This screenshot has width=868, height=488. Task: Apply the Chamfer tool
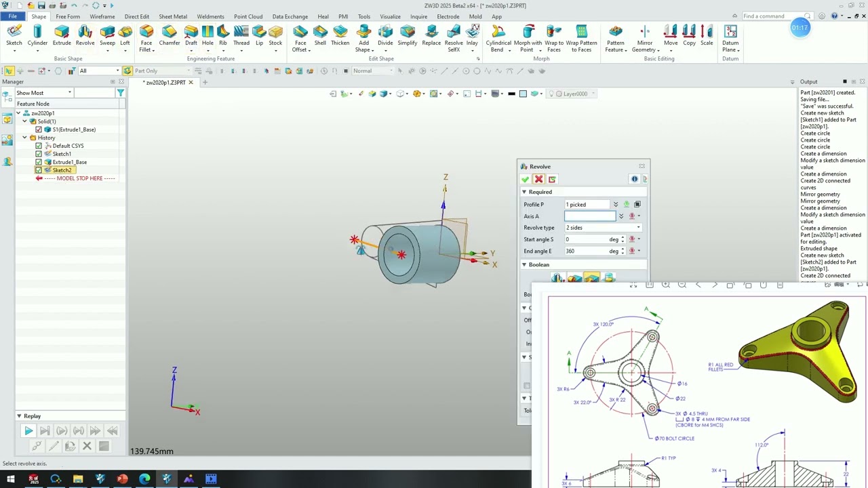pos(170,36)
